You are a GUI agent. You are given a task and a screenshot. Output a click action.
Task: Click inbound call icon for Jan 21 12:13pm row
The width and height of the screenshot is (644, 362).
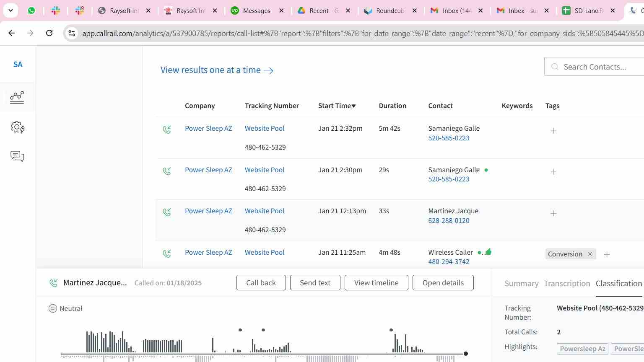[x=167, y=212]
